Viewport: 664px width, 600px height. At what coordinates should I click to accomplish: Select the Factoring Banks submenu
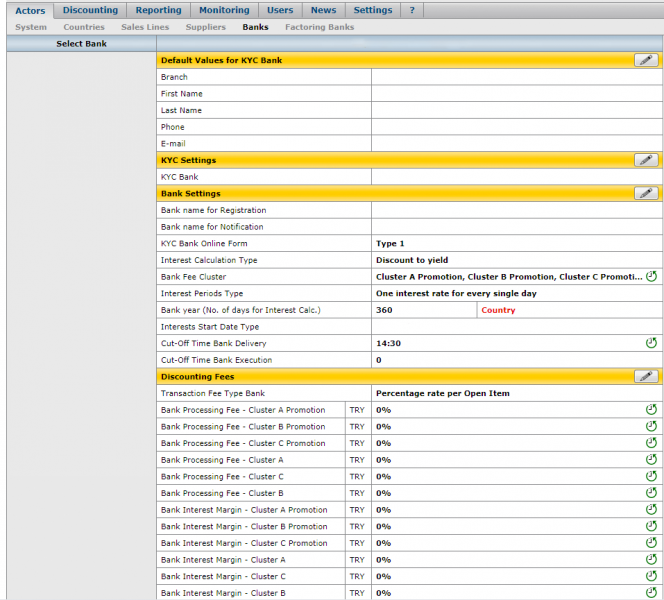click(x=319, y=27)
